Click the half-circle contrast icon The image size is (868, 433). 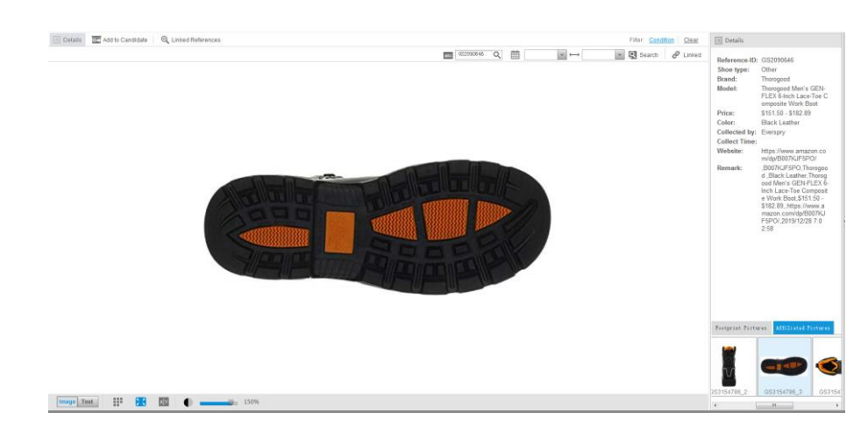(188, 401)
